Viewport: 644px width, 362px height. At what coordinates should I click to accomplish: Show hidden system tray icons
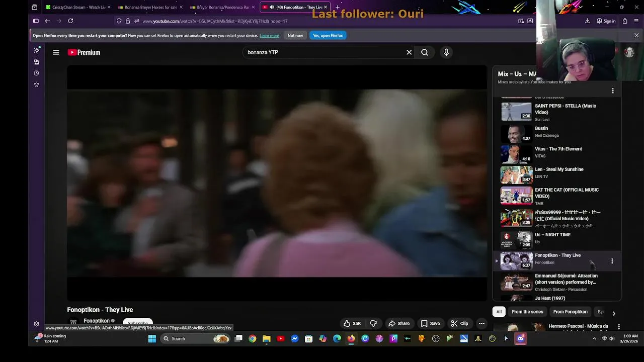coord(594,339)
